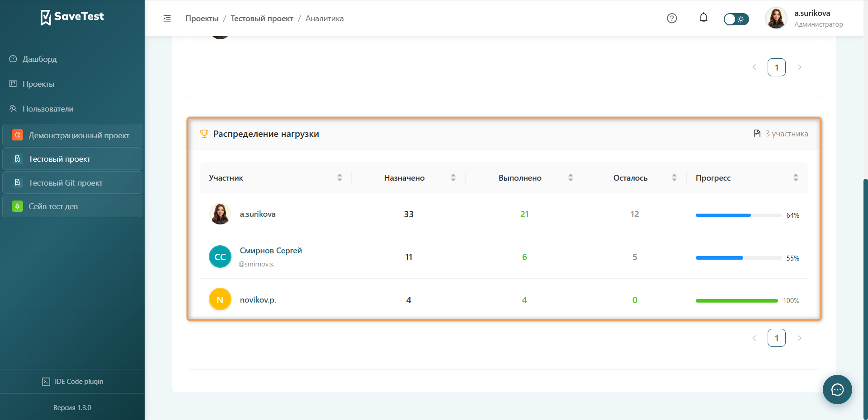868x420 pixels.
Task: Click the Смирнов Сергей name
Action: point(271,251)
